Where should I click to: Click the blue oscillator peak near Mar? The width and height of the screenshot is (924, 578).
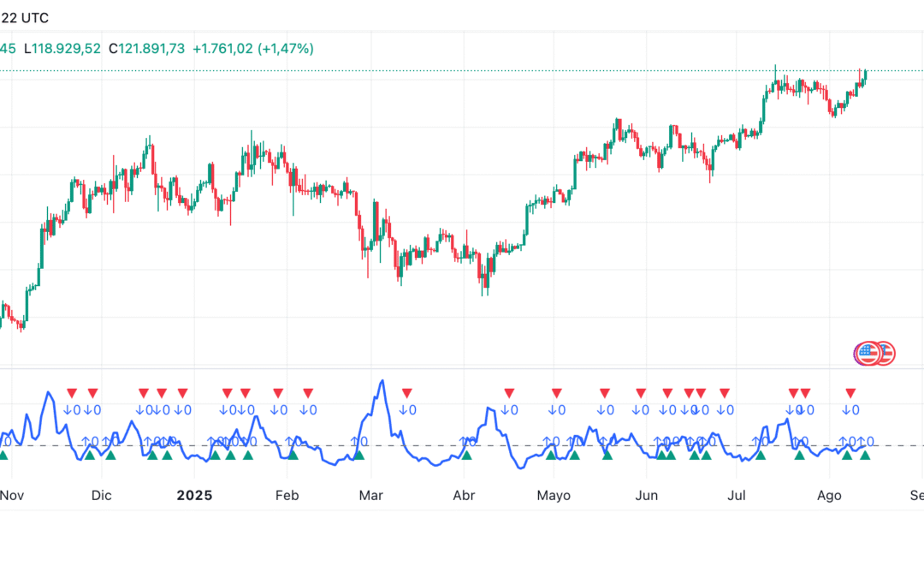(382, 381)
